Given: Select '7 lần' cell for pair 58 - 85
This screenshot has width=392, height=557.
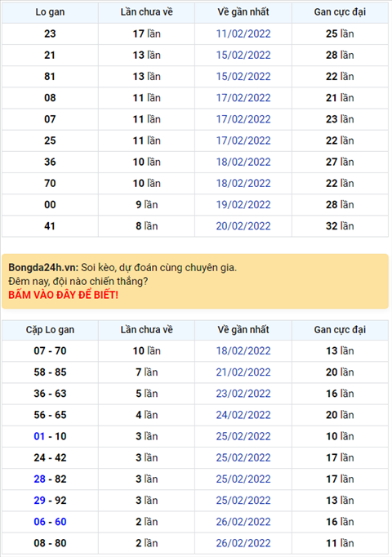Looking at the screenshot, I should (147, 372).
